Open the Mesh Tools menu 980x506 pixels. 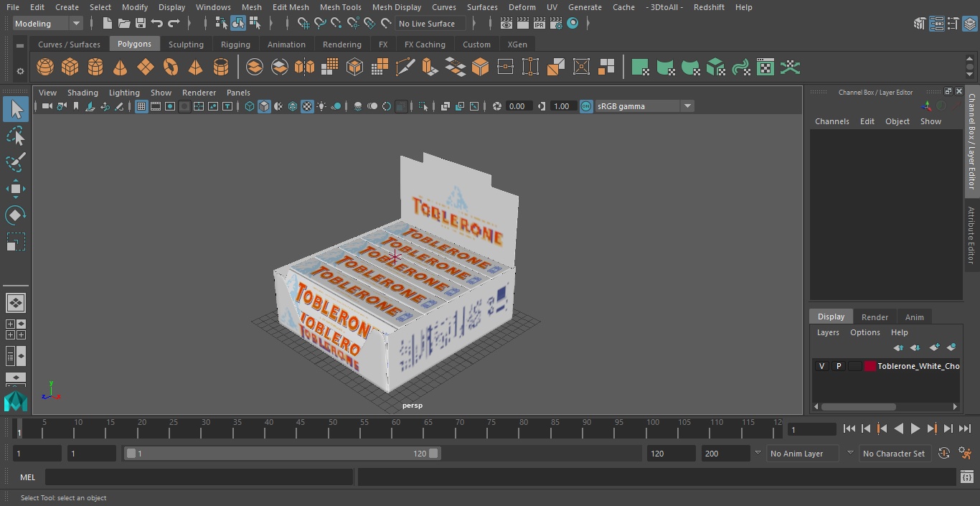(x=340, y=7)
